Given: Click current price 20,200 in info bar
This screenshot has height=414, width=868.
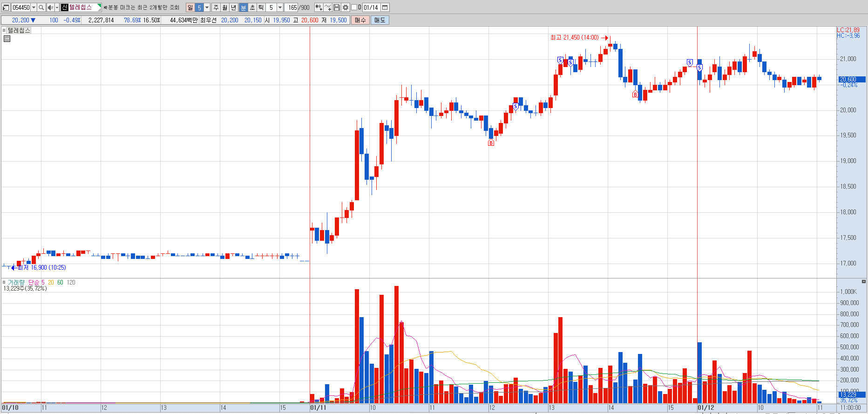Looking at the screenshot, I should (20, 20).
